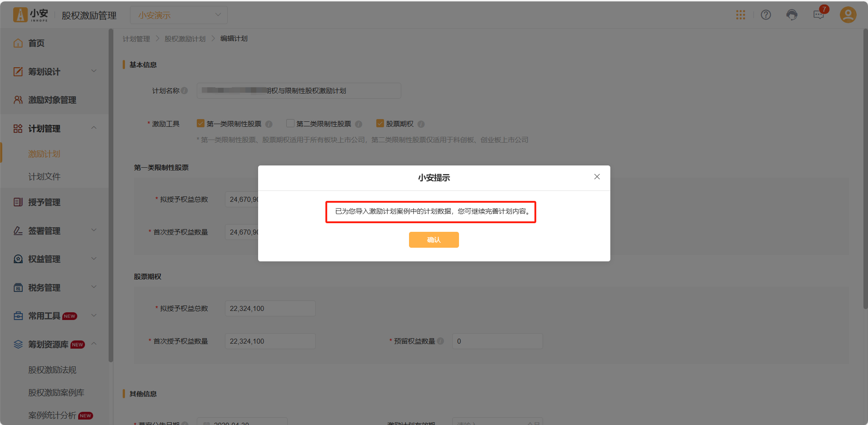Expand the 权益管理 menu chevron
The width and height of the screenshot is (868, 425).
[x=94, y=259]
